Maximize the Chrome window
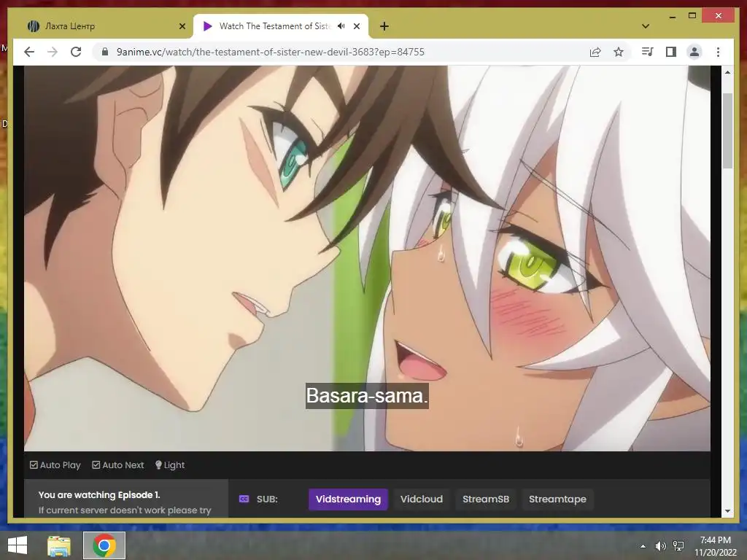The image size is (747, 560). tap(692, 16)
